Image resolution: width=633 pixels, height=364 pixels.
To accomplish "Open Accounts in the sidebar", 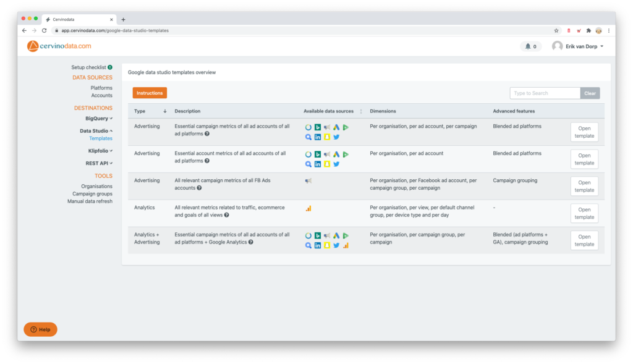I will click(102, 96).
